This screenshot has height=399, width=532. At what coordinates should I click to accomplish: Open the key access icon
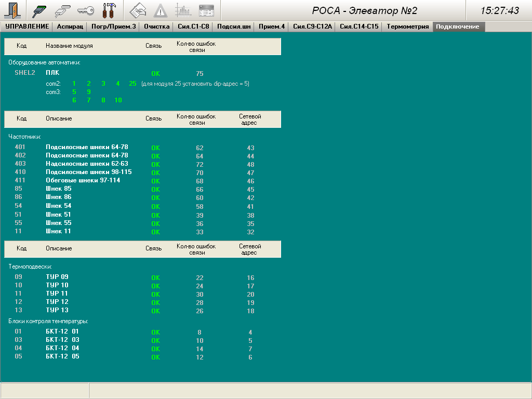click(86, 10)
